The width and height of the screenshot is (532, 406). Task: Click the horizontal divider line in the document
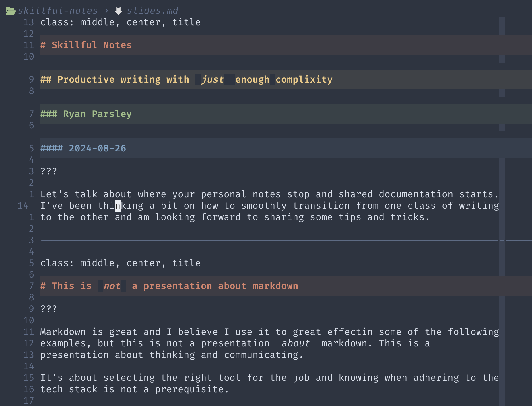pos(258,240)
